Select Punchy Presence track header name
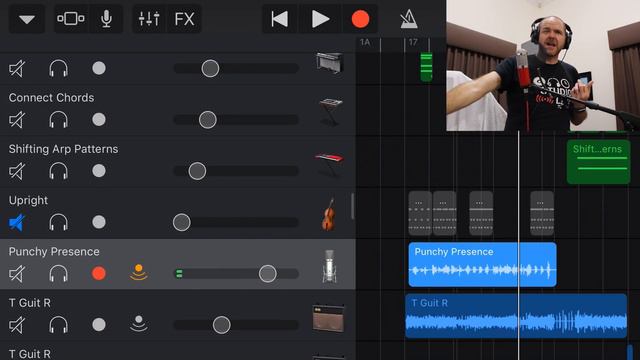 54,252
